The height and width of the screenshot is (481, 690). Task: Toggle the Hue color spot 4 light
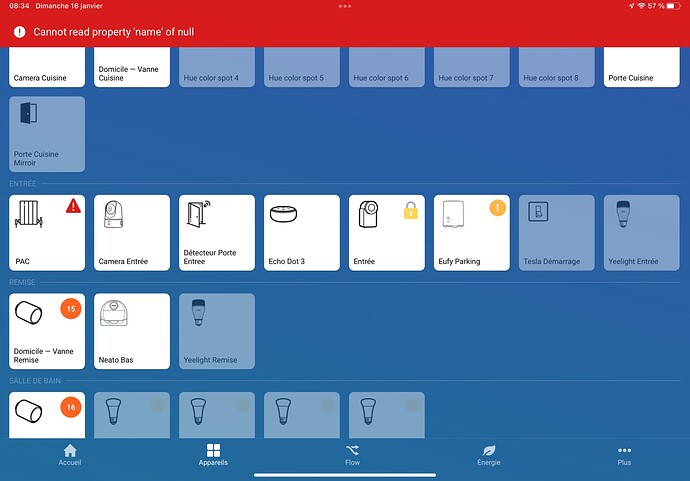tap(217, 67)
